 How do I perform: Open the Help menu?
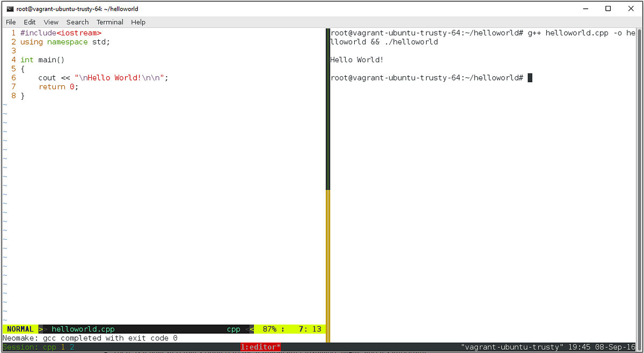coord(138,22)
